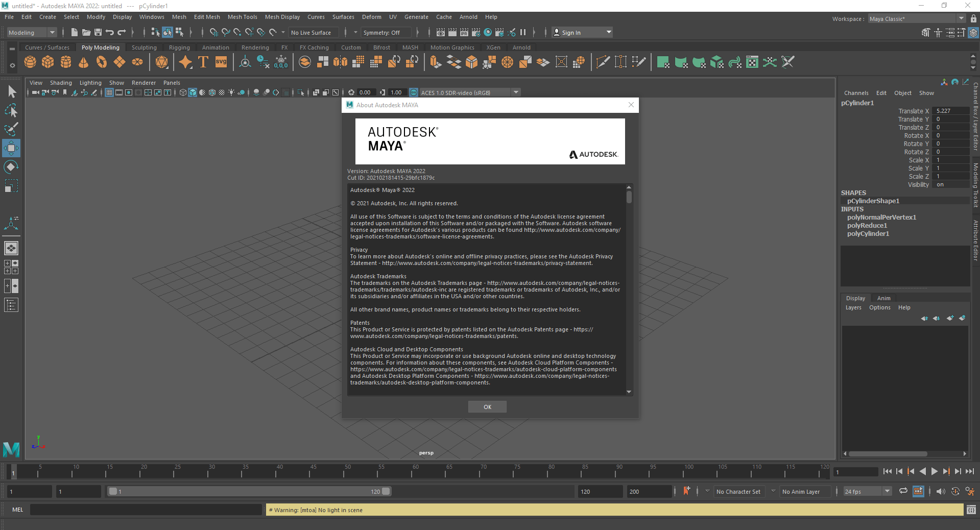Toggle the audio mute speaker icon

click(x=941, y=491)
